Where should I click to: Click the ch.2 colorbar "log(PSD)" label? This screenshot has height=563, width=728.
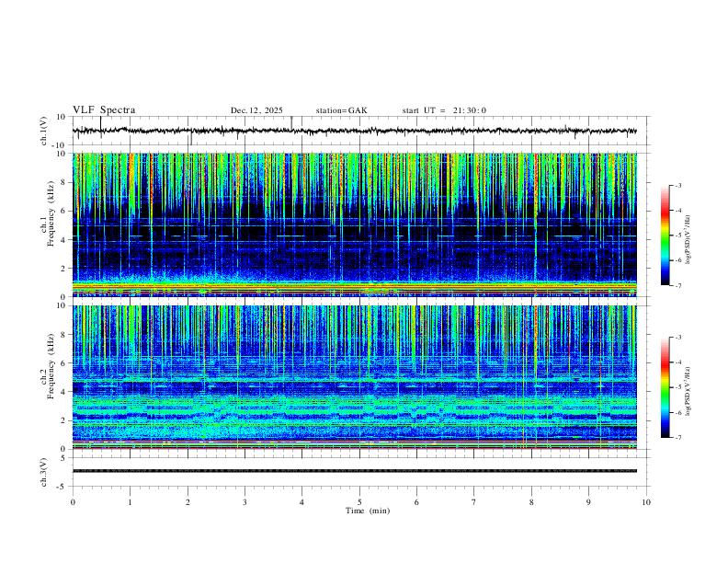point(688,391)
